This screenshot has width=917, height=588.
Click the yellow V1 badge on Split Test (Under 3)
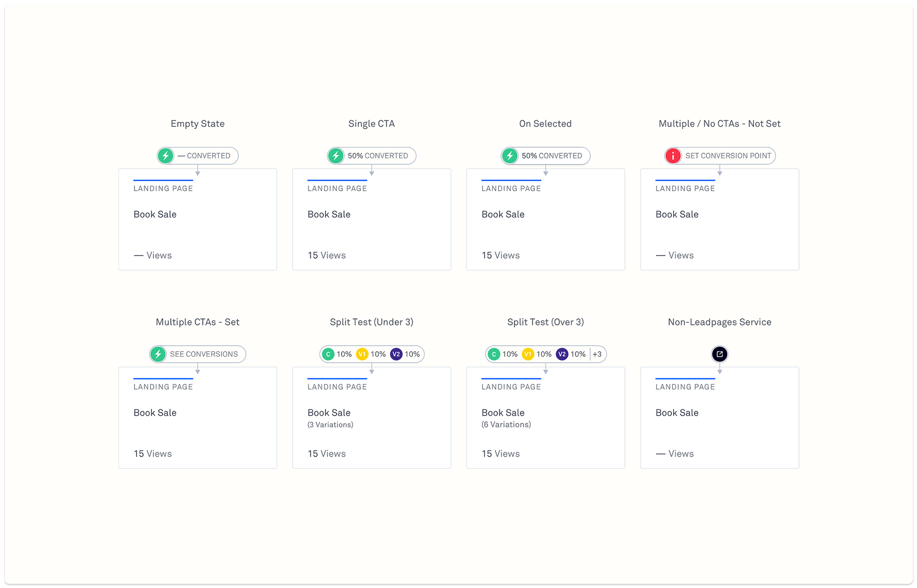(x=363, y=354)
